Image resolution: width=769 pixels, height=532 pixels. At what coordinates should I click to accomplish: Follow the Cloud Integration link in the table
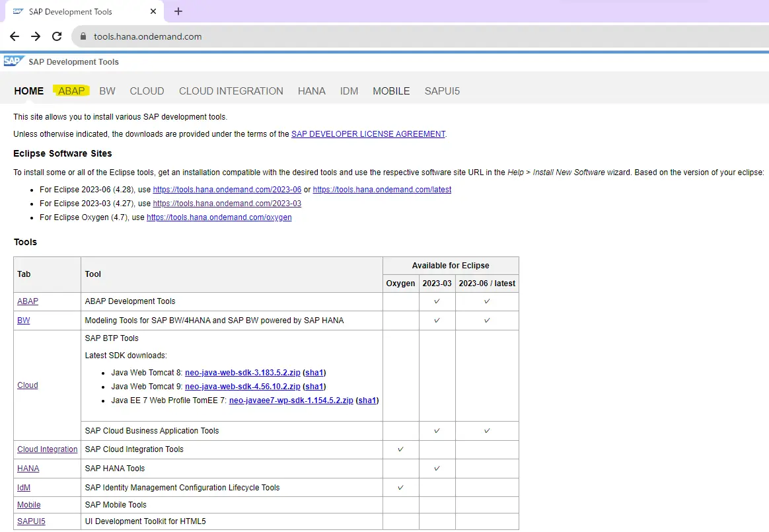pyautogui.click(x=48, y=449)
